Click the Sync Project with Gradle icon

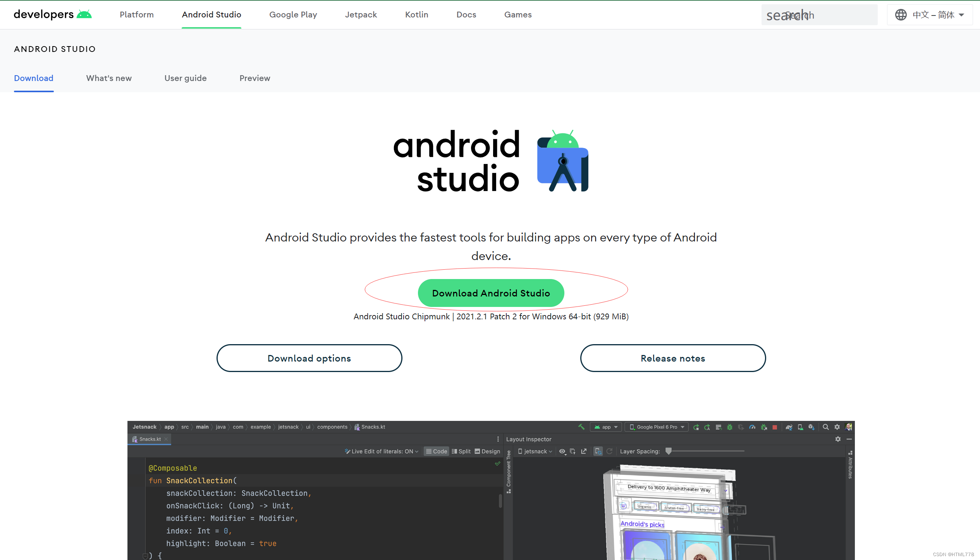[789, 427]
